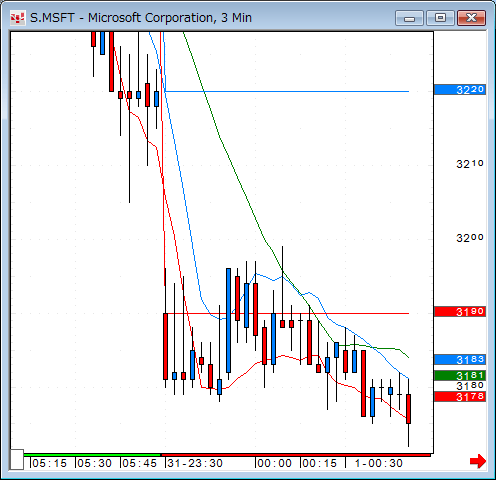Click the blue 3183 indicator value label
This screenshot has height=480, width=496.
pyautogui.click(x=460, y=360)
